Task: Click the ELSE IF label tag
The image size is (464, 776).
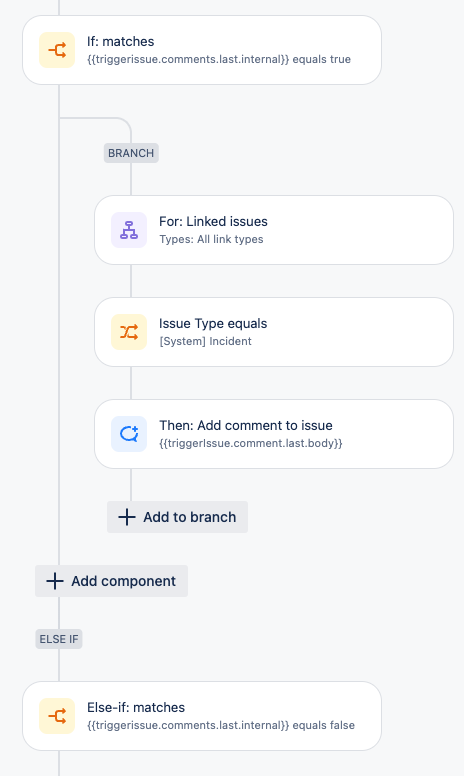Action: pyautogui.click(x=59, y=639)
